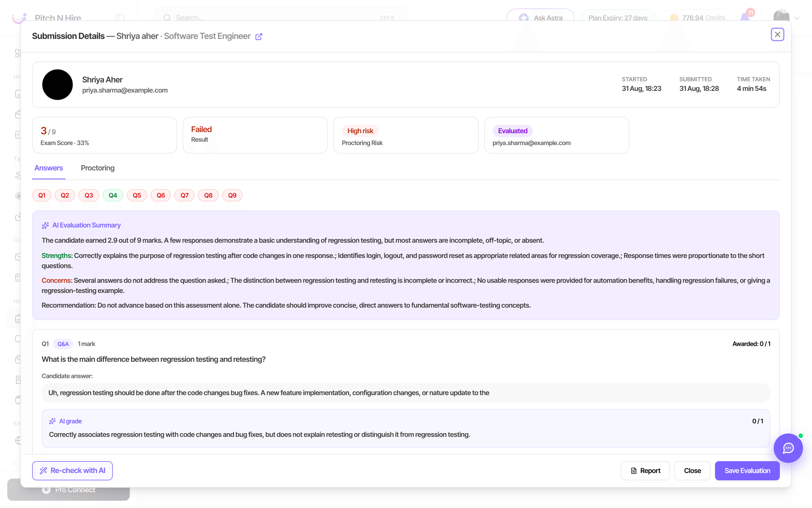Jump to question Q9 pill
This screenshot has width=812, height=508.
tap(232, 195)
